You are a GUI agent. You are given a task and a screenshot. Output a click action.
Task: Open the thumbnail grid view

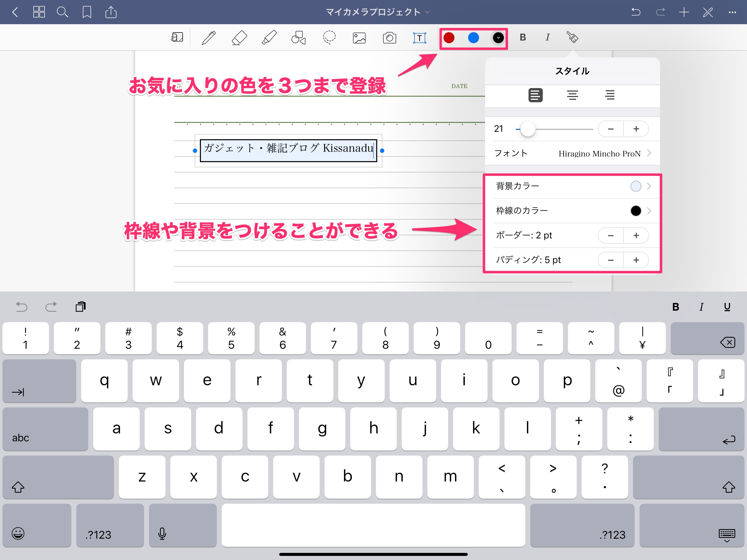click(x=39, y=12)
